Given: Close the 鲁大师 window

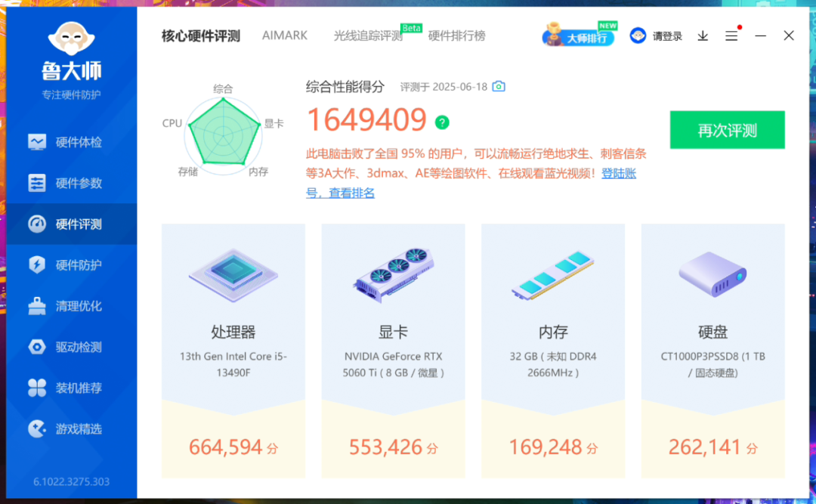Looking at the screenshot, I should pos(788,36).
